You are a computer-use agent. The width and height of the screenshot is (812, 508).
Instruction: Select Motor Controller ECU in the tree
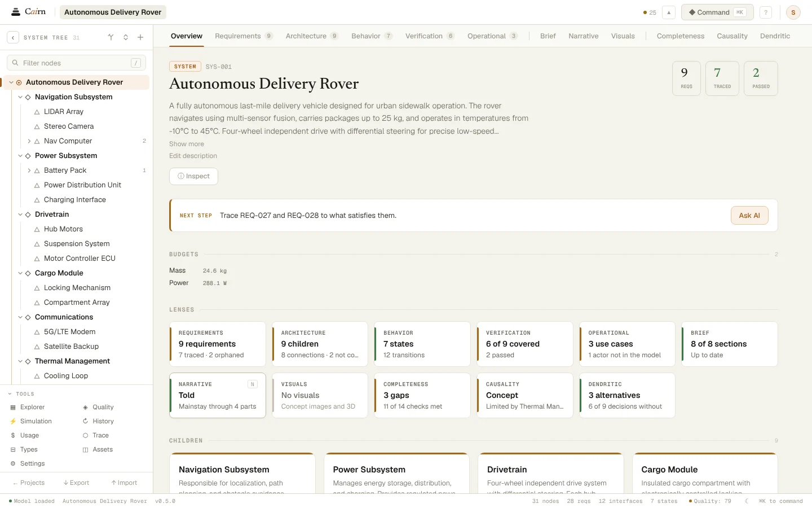click(80, 259)
